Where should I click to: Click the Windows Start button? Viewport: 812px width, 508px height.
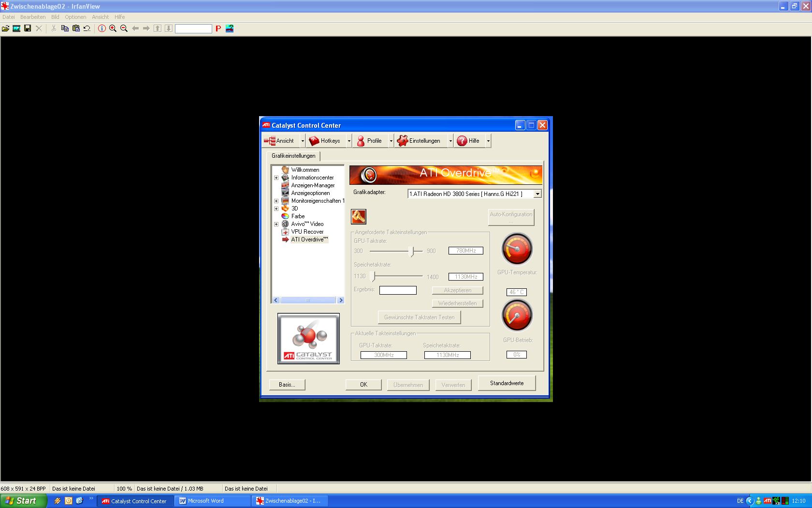coord(23,501)
